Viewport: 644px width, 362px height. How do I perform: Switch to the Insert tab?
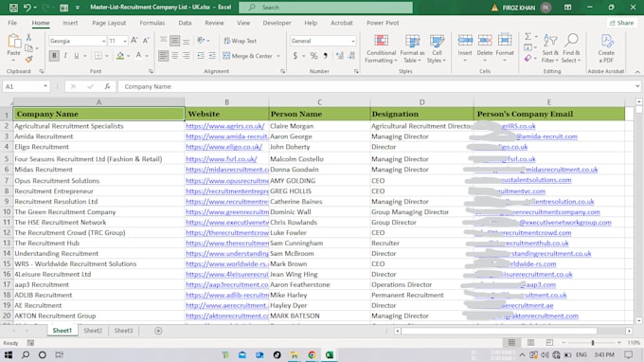tap(70, 23)
